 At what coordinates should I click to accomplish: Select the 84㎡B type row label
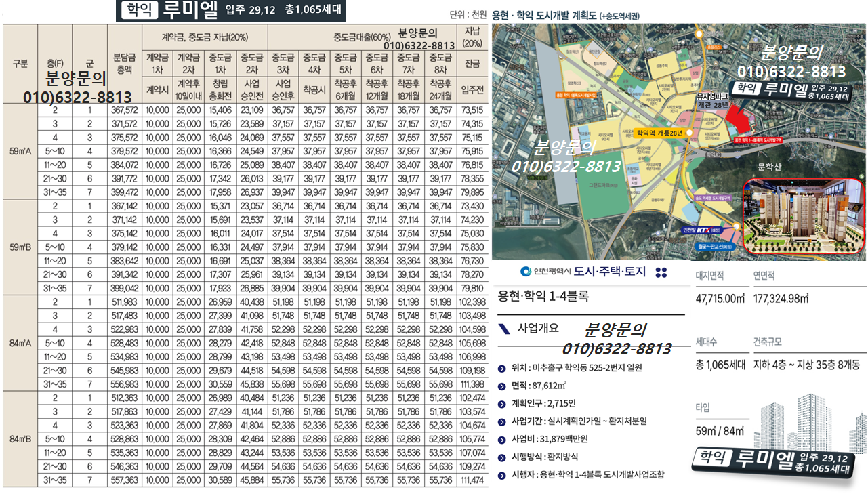pos(20,439)
